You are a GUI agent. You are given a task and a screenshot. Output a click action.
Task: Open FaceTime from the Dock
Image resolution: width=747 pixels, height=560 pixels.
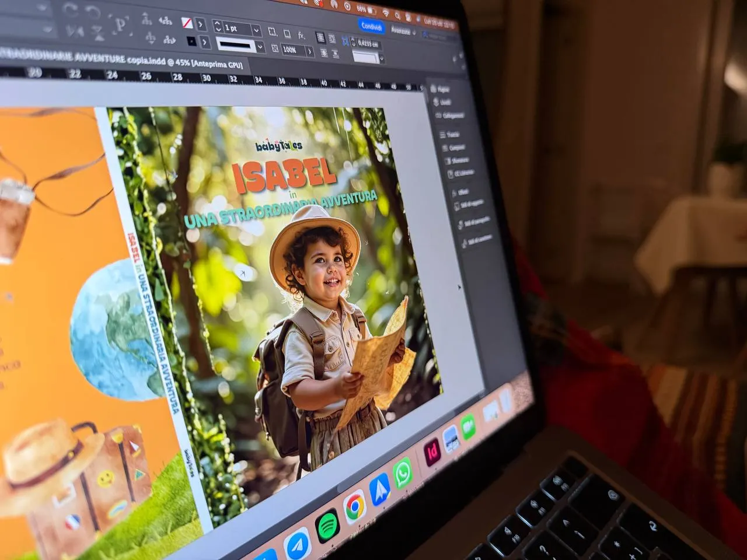tap(467, 426)
